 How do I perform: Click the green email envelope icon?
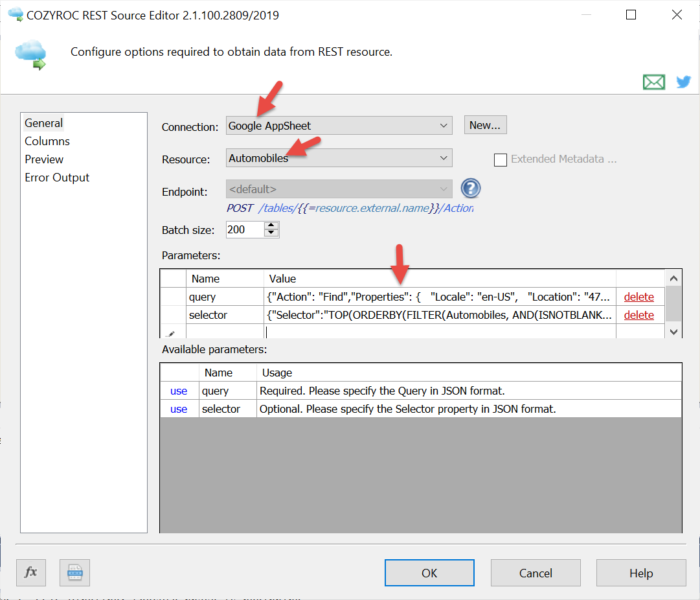pos(653,82)
